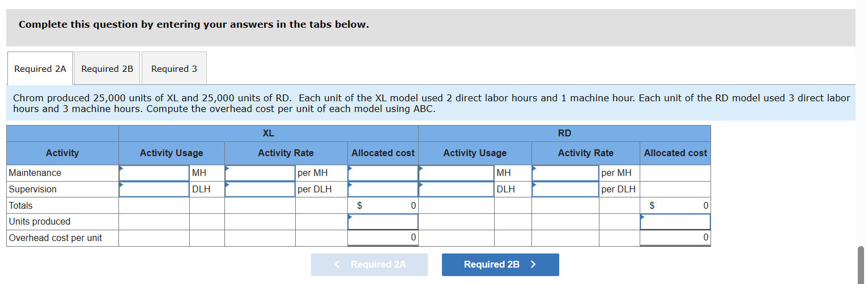
Task: Select RD units produced input field
Action: [x=675, y=222]
